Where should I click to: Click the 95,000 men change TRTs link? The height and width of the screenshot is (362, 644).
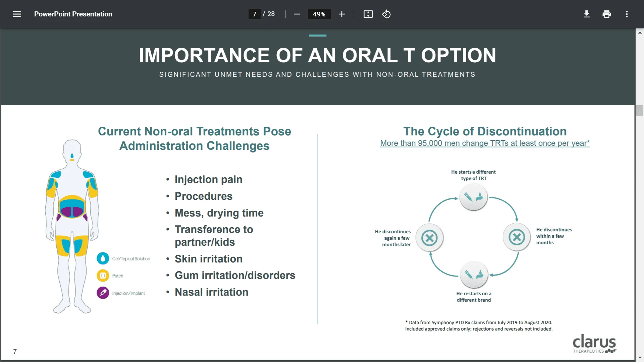485,143
